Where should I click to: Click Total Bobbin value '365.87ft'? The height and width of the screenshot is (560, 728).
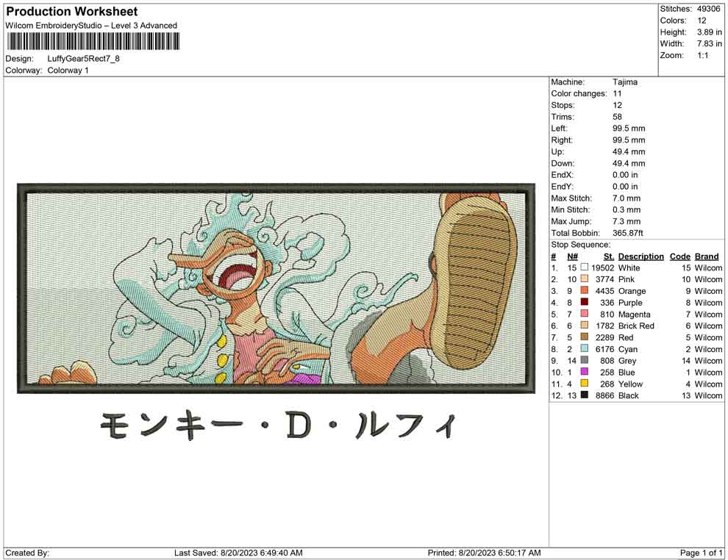(x=628, y=233)
